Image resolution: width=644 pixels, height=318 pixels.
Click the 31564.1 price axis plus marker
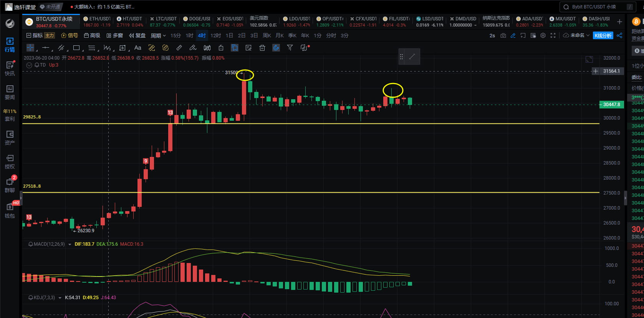coord(595,71)
